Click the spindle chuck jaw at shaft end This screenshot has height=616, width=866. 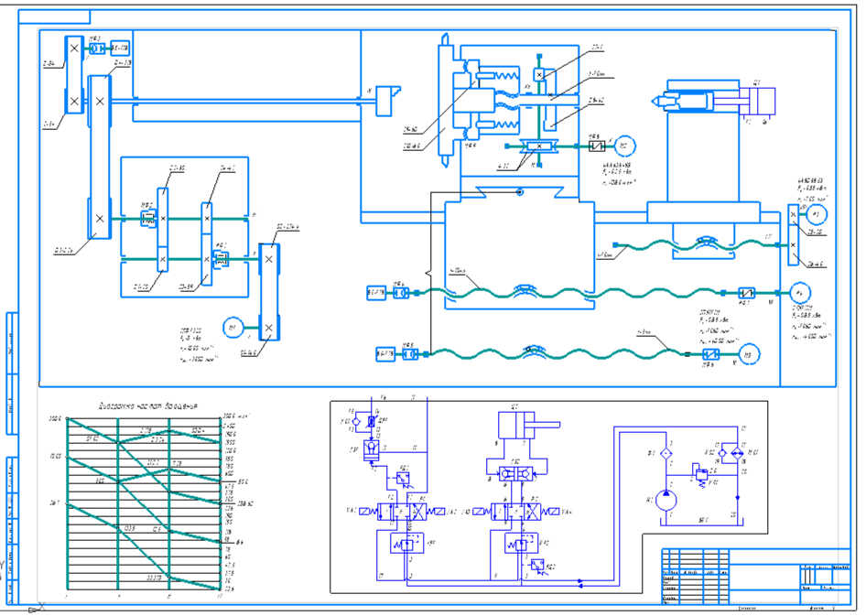click(x=388, y=100)
